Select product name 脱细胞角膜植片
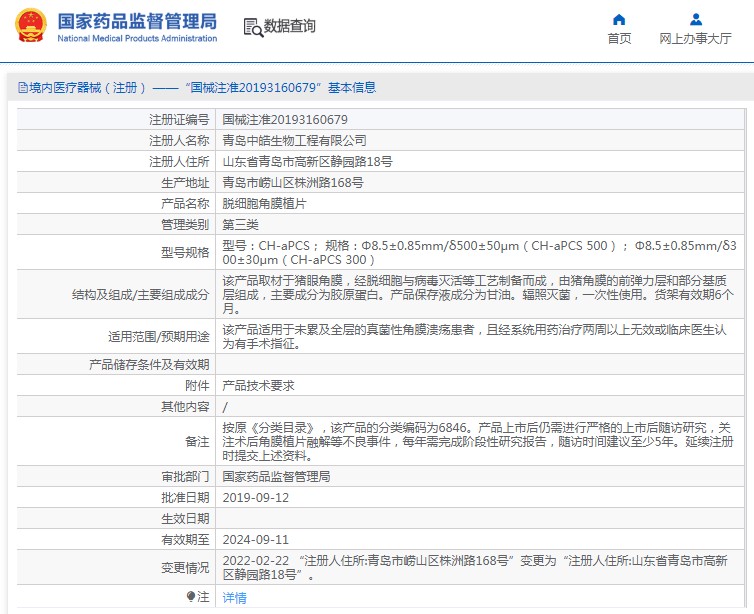Image resolution: width=754 pixels, height=614 pixels. point(264,204)
